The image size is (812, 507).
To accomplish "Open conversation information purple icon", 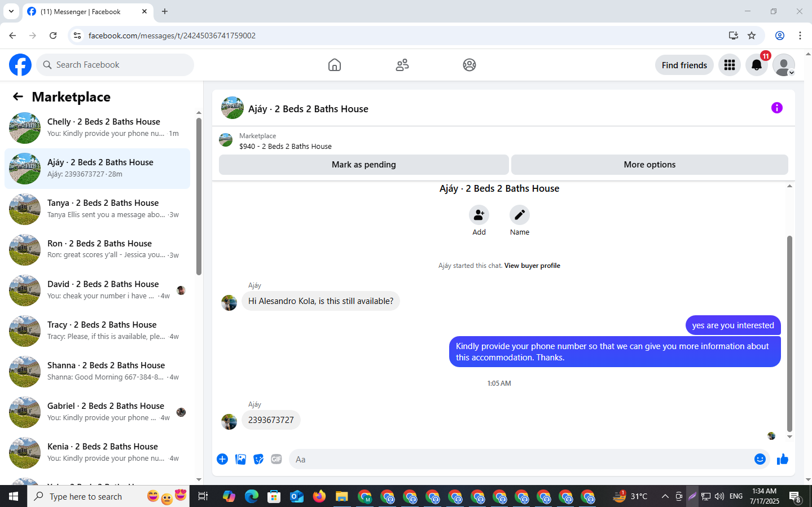I will pos(777,108).
